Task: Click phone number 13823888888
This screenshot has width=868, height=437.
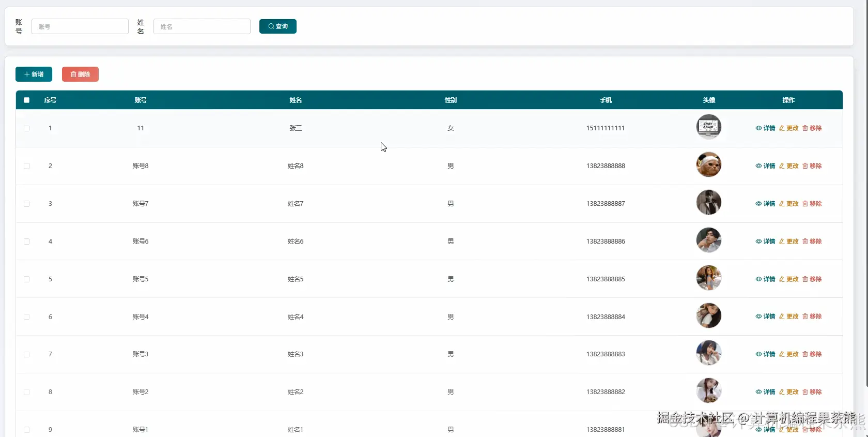Action: click(x=606, y=166)
